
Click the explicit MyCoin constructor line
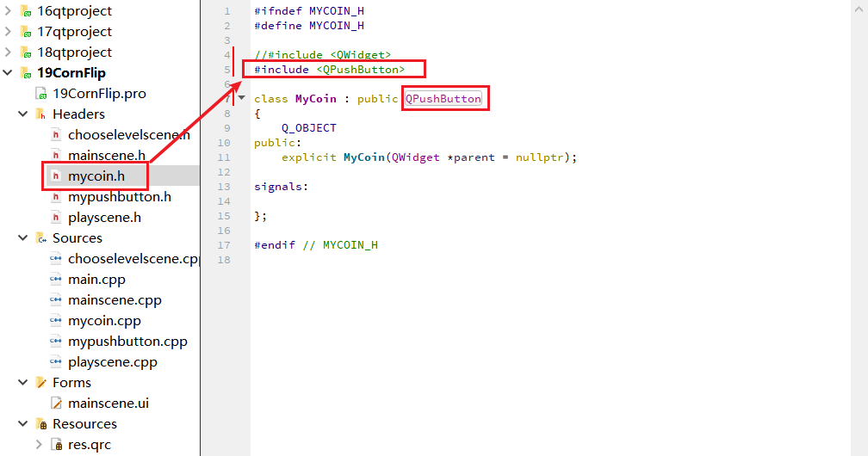429,157
